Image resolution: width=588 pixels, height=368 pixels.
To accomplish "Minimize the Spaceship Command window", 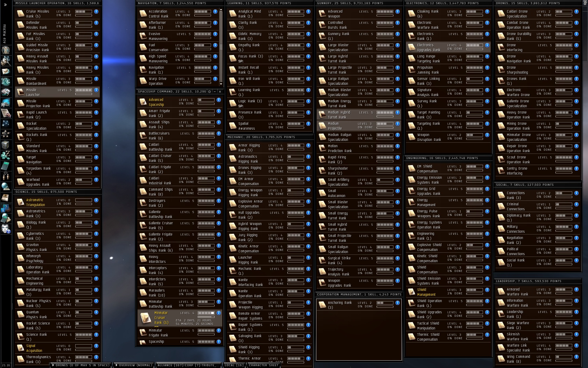I will pyautogui.click(x=215, y=91).
